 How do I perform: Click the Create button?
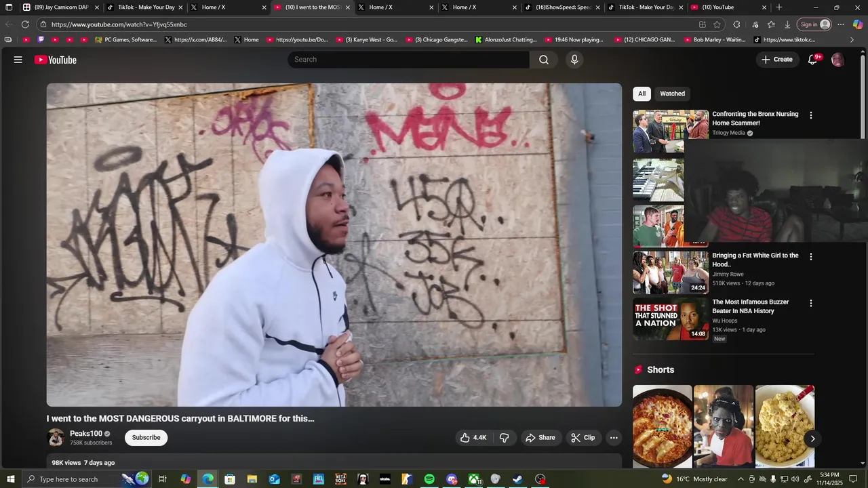tap(777, 60)
